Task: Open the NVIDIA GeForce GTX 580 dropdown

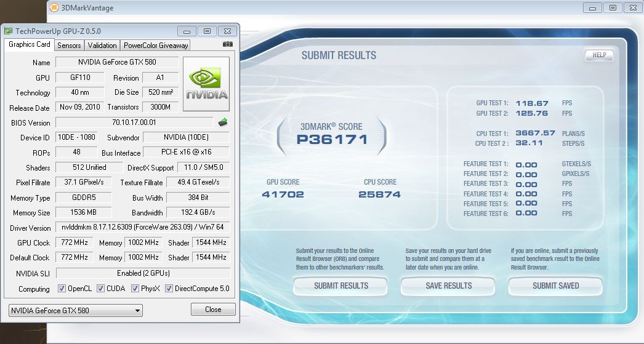Action: pos(76,310)
